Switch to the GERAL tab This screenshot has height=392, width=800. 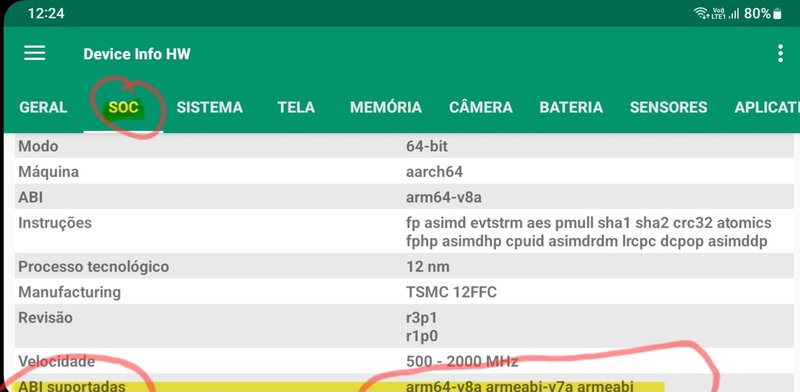(x=43, y=107)
